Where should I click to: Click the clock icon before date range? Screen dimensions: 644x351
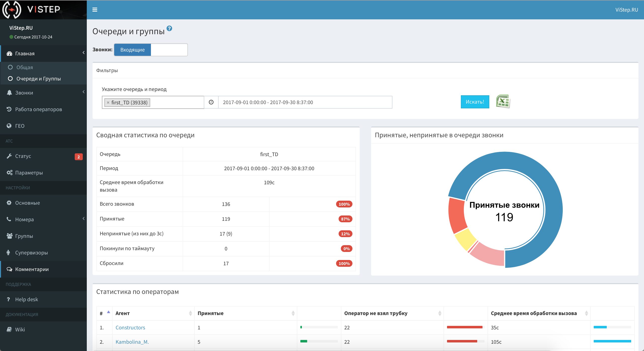click(211, 102)
